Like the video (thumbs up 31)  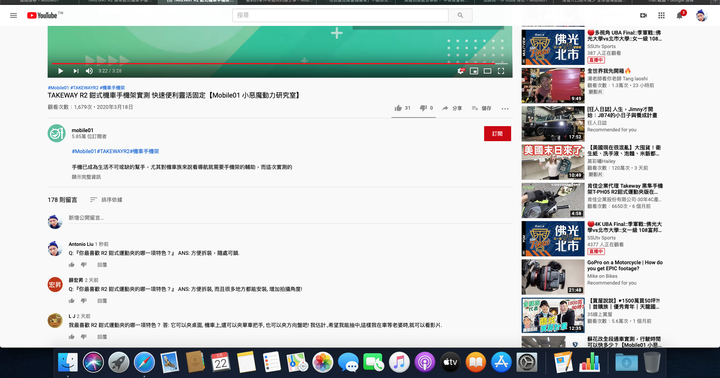point(402,108)
